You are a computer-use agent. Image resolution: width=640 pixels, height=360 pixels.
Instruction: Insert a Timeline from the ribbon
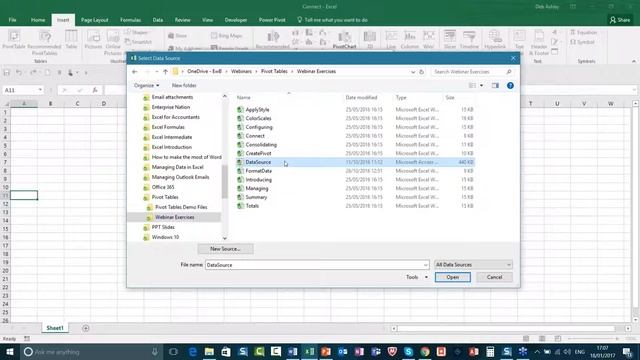[469, 40]
